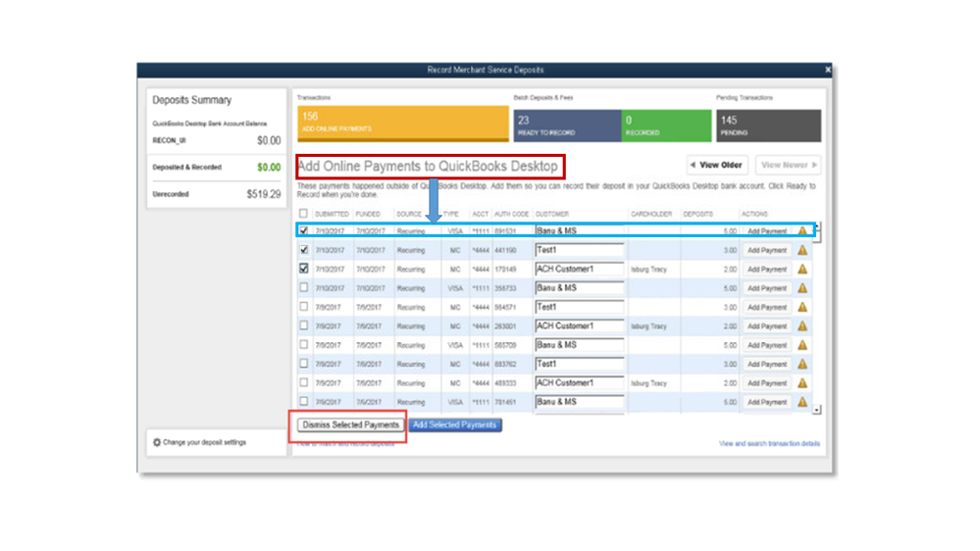
Task: Click warning icon for auth code 565709 row
Action: (x=802, y=345)
